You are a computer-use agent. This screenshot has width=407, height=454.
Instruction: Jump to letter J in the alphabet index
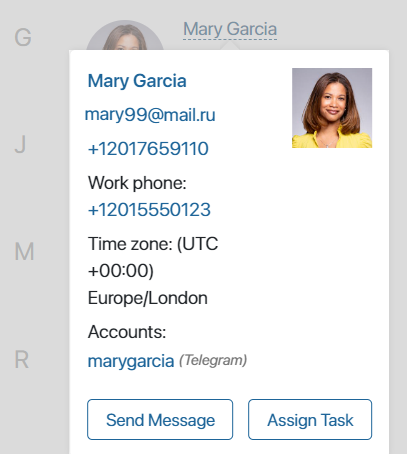pos(20,144)
